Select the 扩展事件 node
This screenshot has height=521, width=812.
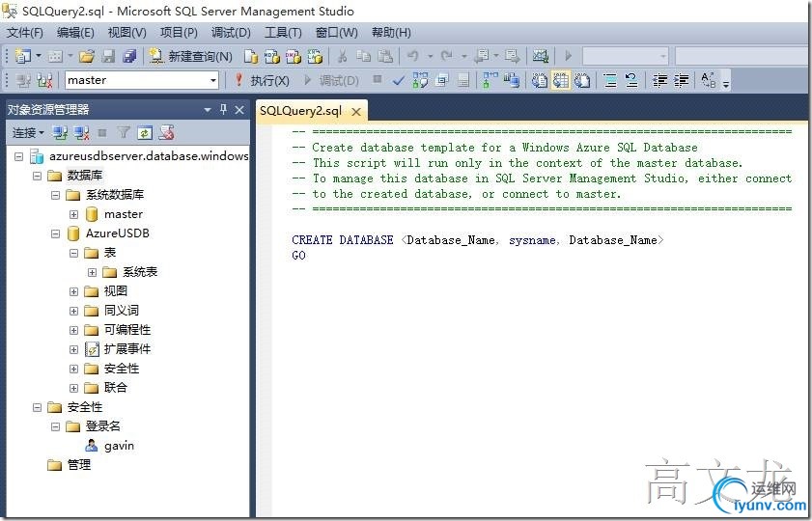pos(126,349)
